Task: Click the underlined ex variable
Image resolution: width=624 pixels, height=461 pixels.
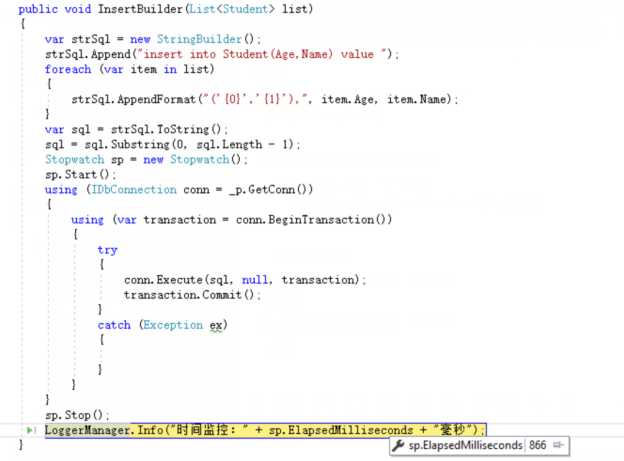Action: point(216,326)
